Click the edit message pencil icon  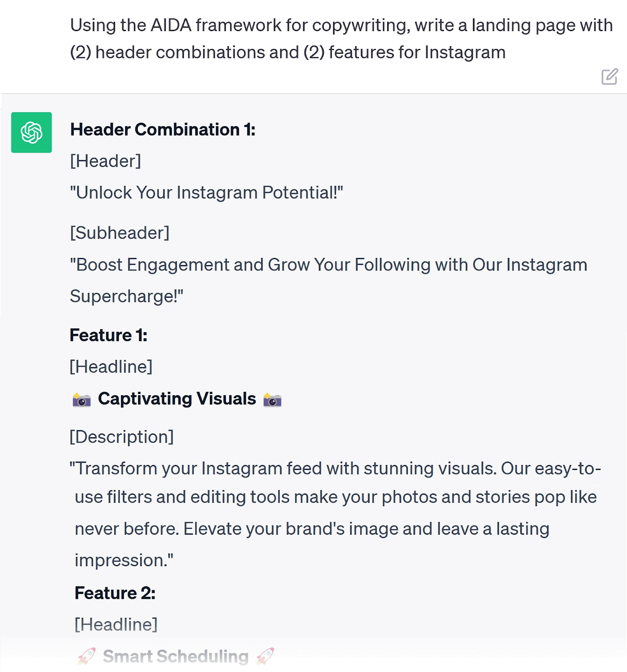coord(609,76)
